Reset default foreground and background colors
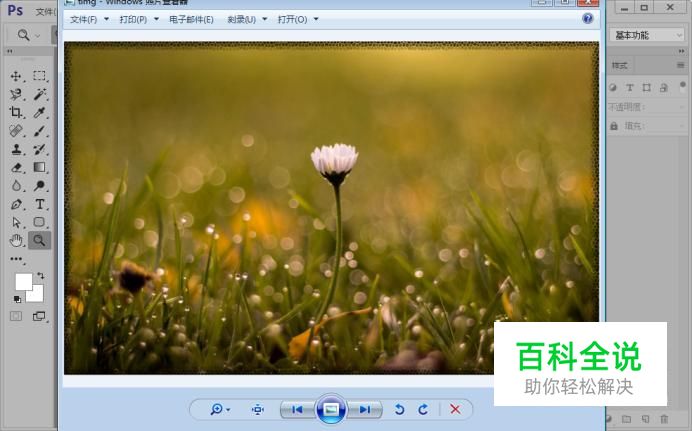The width and height of the screenshot is (692, 431). [x=17, y=300]
